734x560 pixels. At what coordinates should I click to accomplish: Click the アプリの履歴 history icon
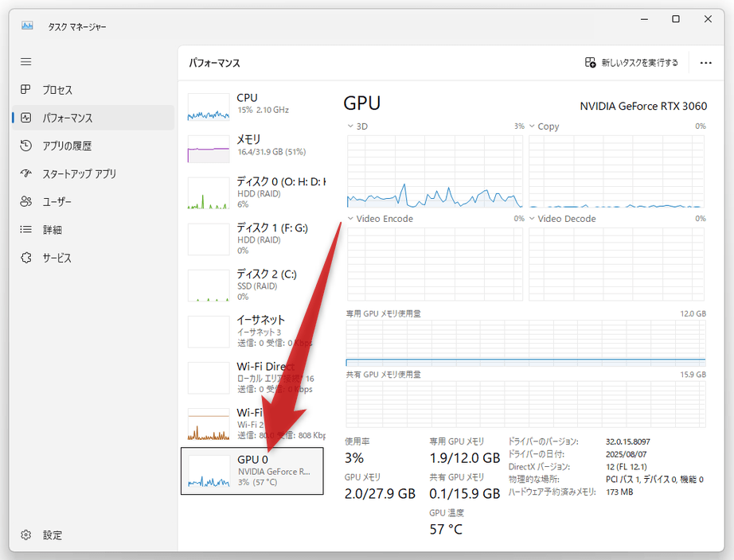[26, 146]
